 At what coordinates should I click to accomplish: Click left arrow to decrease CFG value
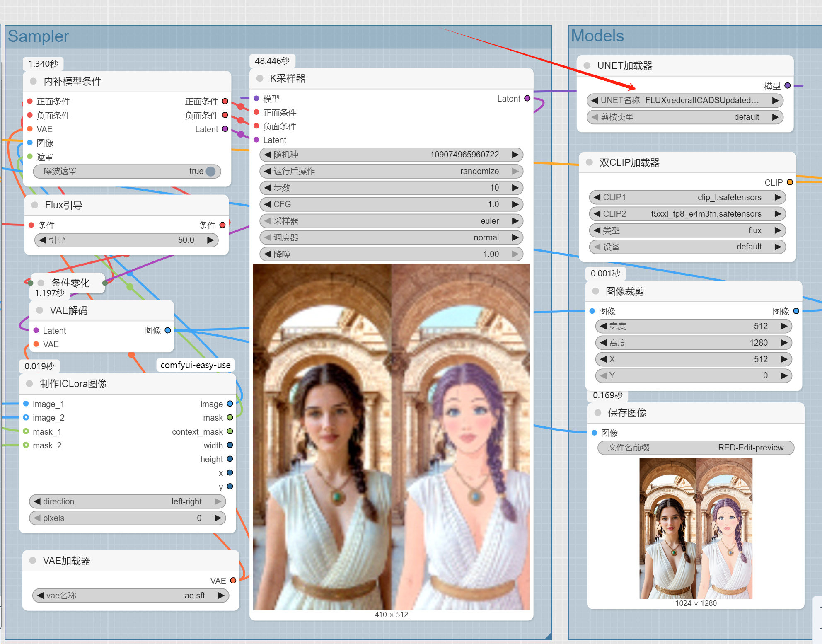pyautogui.click(x=268, y=204)
